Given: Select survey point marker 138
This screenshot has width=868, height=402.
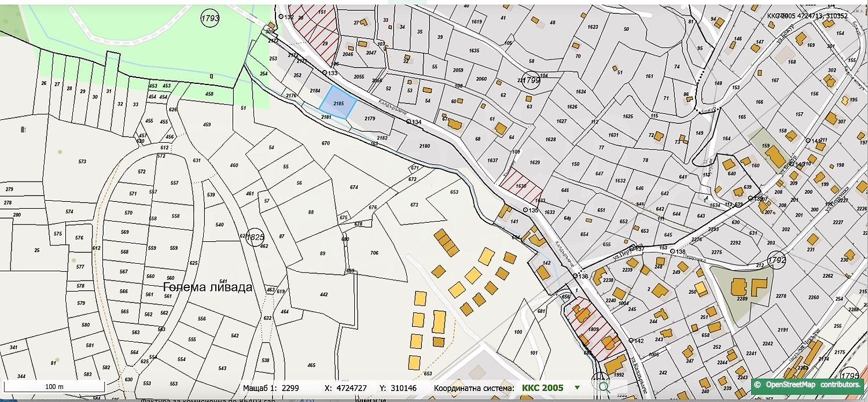Looking at the screenshot, I should pos(672,252).
